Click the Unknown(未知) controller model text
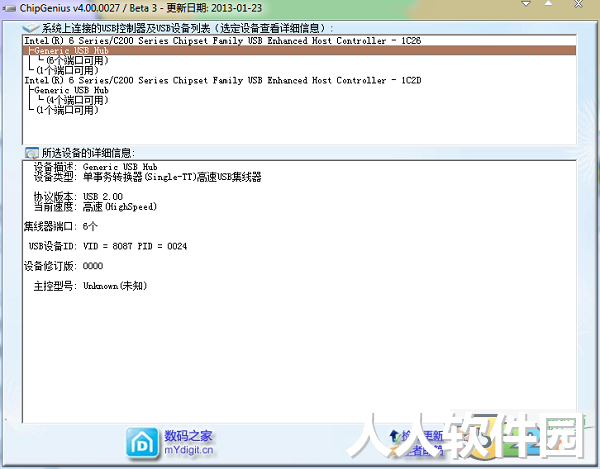Viewport: 600px width, 469px height. pyautogui.click(x=115, y=286)
